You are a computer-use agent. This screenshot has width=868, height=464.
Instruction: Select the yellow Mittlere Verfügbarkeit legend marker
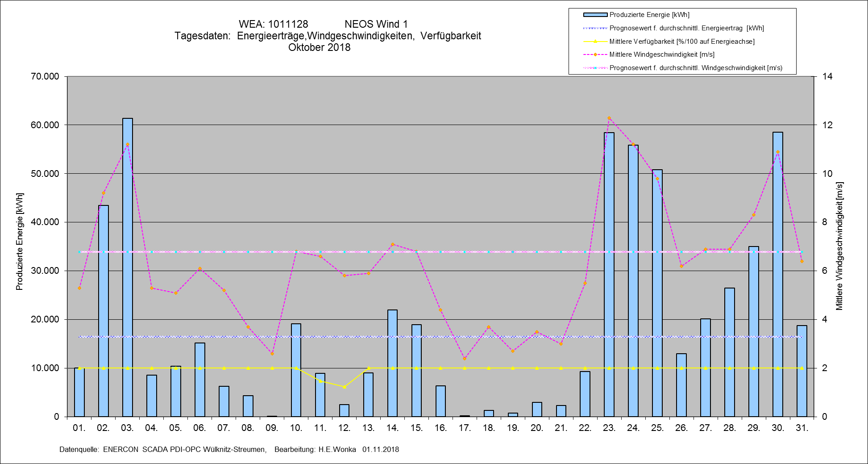(595, 42)
